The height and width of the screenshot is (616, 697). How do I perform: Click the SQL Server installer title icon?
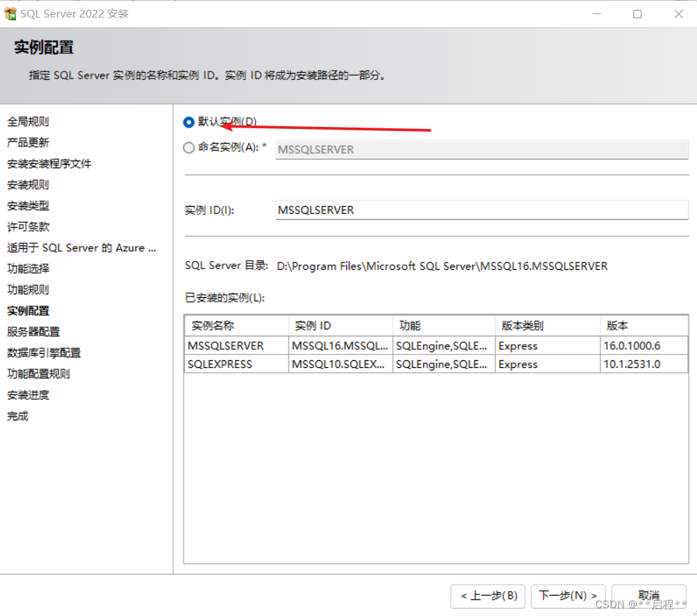pyautogui.click(x=10, y=14)
